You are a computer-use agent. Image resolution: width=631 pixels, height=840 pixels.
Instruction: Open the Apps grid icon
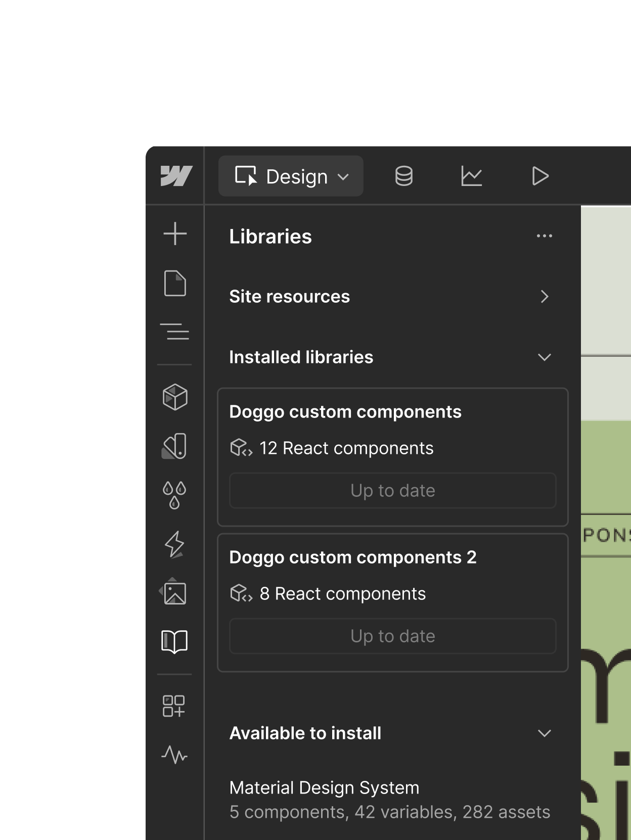(174, 706)
